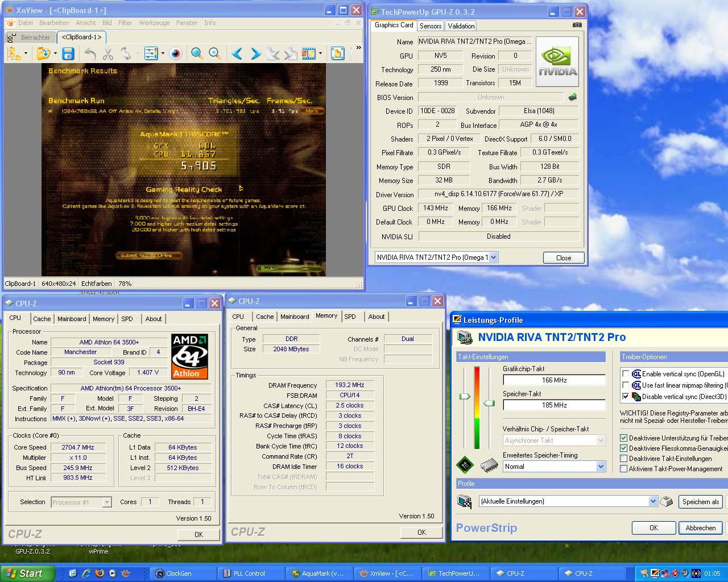The image size is (728, 582).
Task: Click the XnView quick launch icon
Action: (126, 573)
